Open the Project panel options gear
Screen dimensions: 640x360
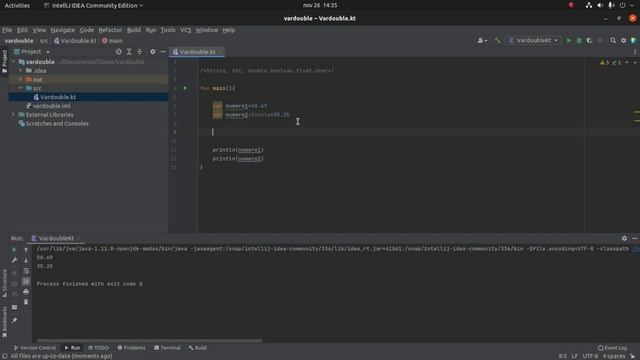tap(152, 52)
